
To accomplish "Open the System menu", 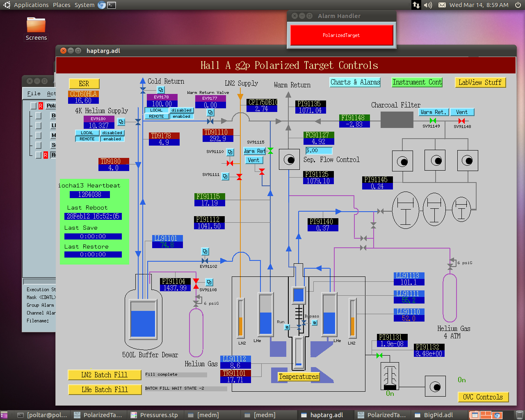I will coord(84,5).
